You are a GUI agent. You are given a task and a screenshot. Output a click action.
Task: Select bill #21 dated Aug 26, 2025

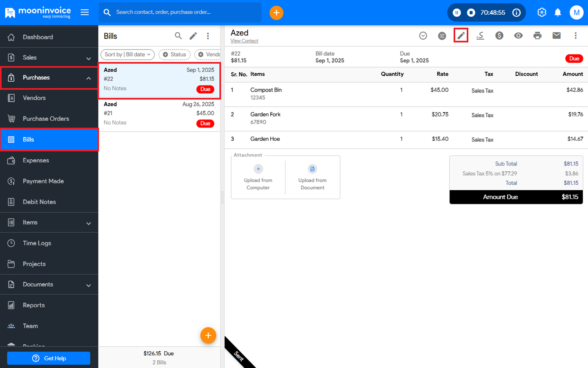(159, 114)
